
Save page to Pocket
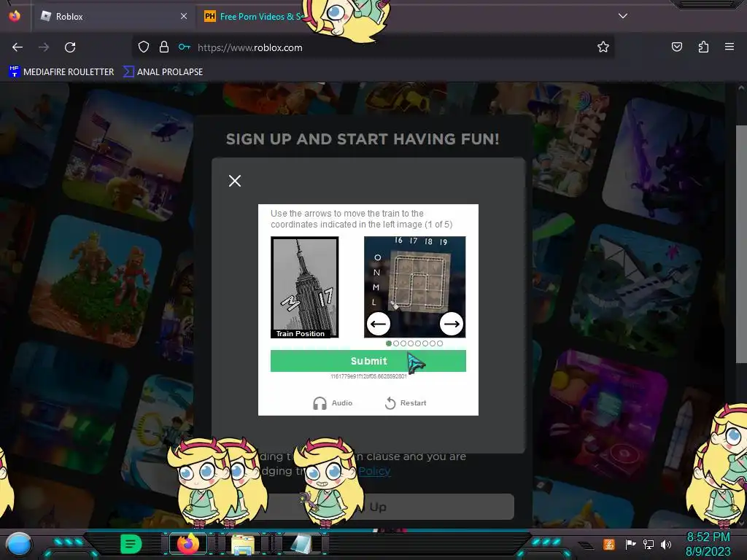[676, 47]
